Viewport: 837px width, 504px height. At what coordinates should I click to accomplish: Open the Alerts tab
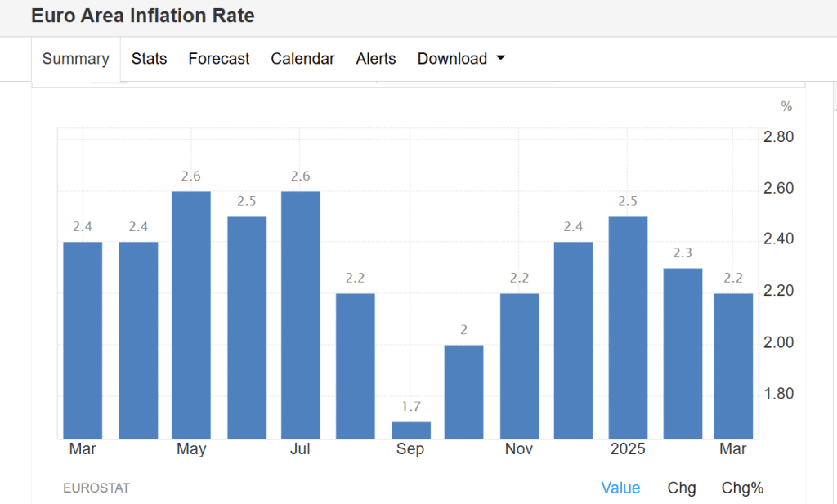[x=376, y=59]
